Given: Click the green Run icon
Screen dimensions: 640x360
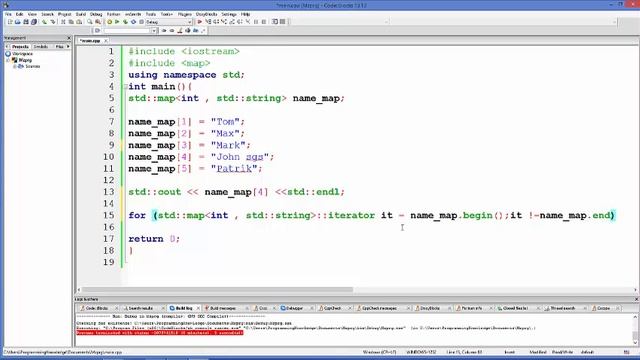Looking at the screenshot, I should [117, 22].
